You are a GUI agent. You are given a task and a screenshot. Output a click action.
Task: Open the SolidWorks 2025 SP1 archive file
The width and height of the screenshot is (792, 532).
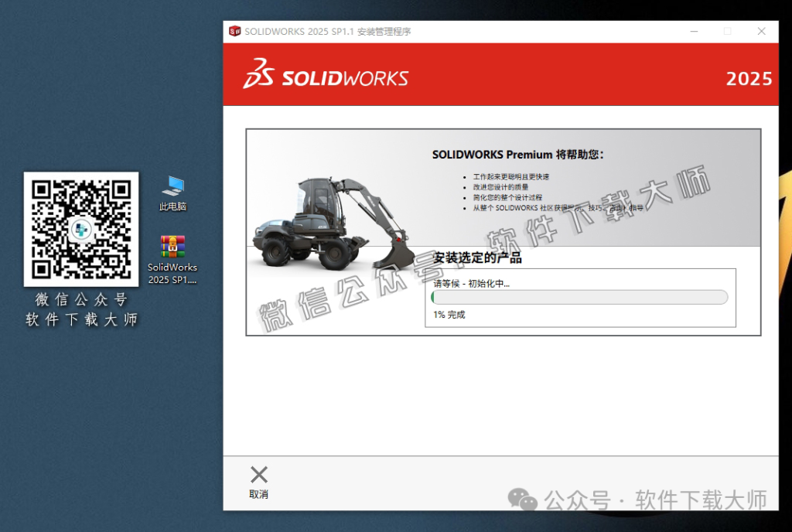point(172,247)
